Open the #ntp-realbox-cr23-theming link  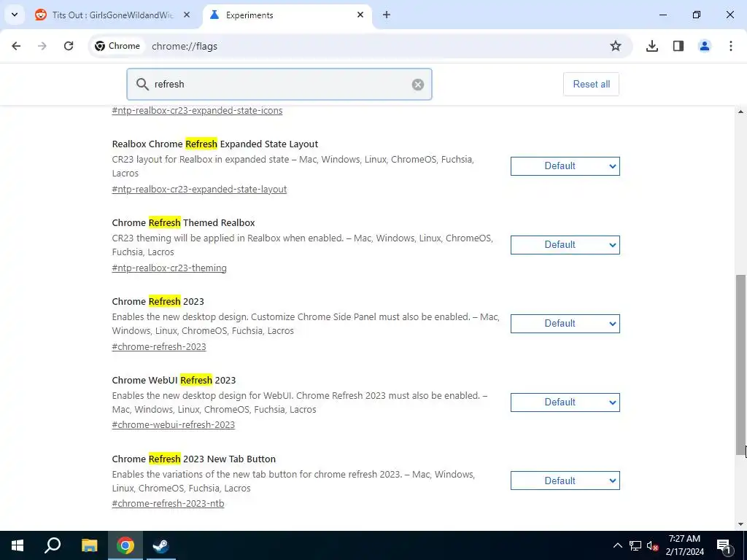pos(169,268)
